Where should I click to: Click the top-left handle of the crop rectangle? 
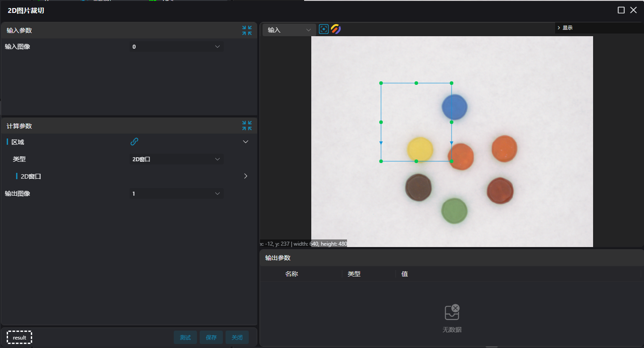(381, 83)
